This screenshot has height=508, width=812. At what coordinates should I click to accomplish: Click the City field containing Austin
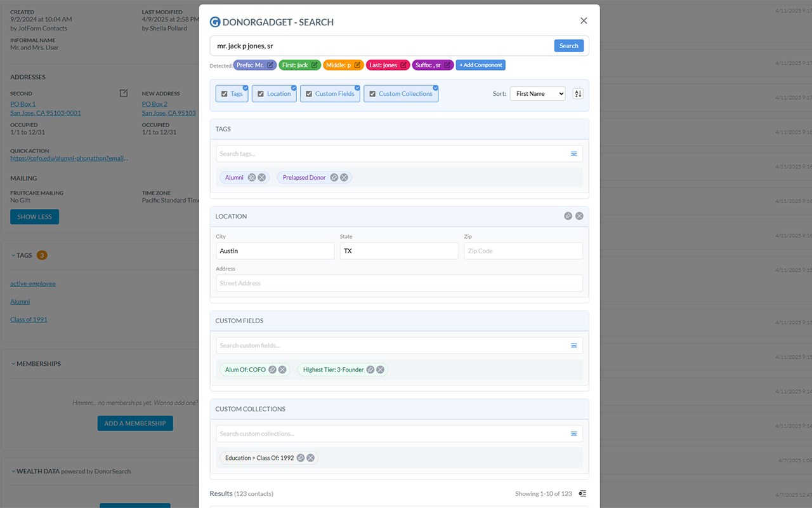click(275, 251)
